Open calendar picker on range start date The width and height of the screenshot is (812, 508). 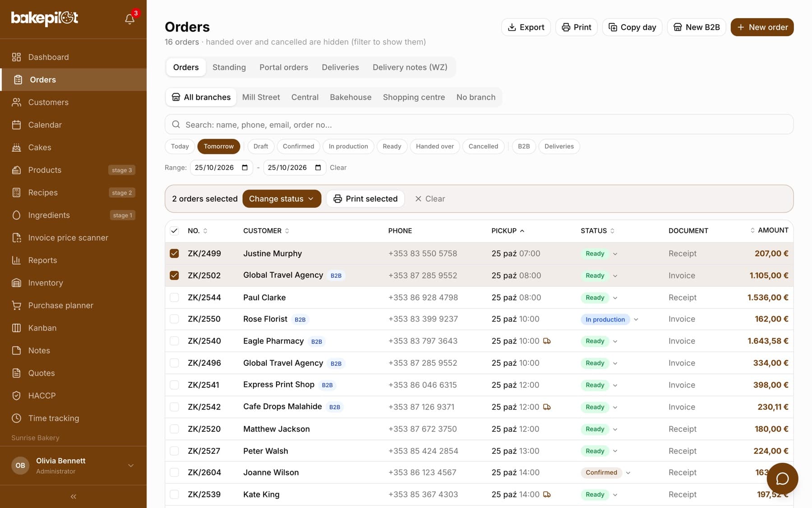tap(245, 168)
